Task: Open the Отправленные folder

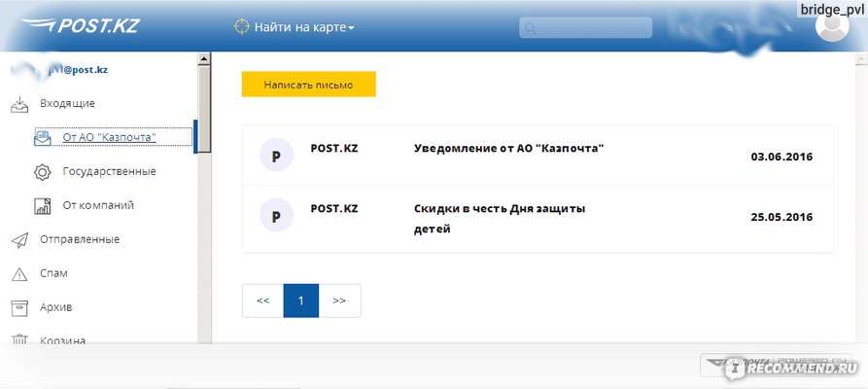Action: point(79,239)
